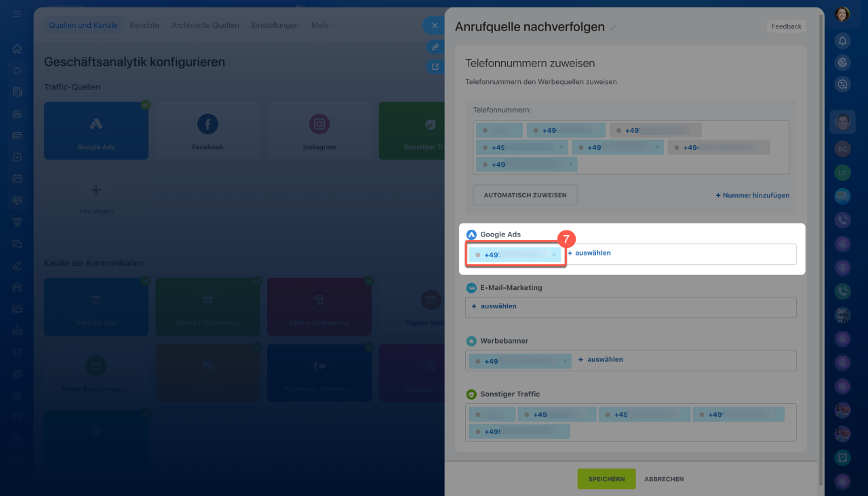Click the Werbebanner section icon
The width and height of the screenshot is (868, 496).
pyautogui.click(x=471, y=341)
